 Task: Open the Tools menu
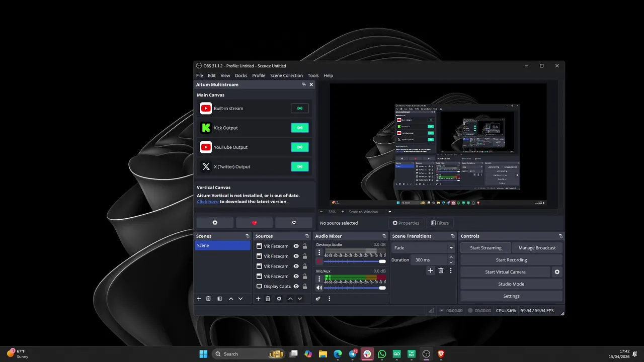click(x=313, y=75)
